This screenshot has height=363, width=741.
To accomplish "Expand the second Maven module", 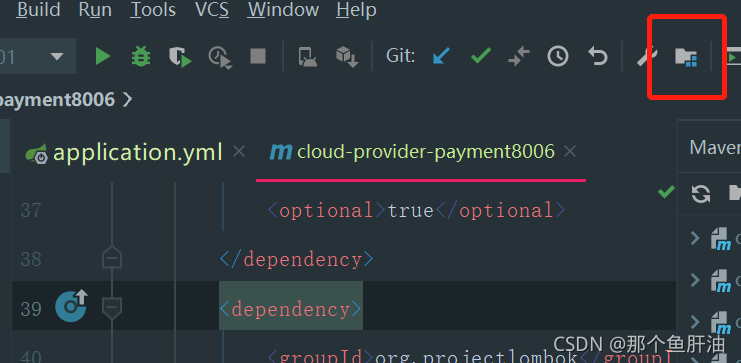I will [x=695, y=280].
